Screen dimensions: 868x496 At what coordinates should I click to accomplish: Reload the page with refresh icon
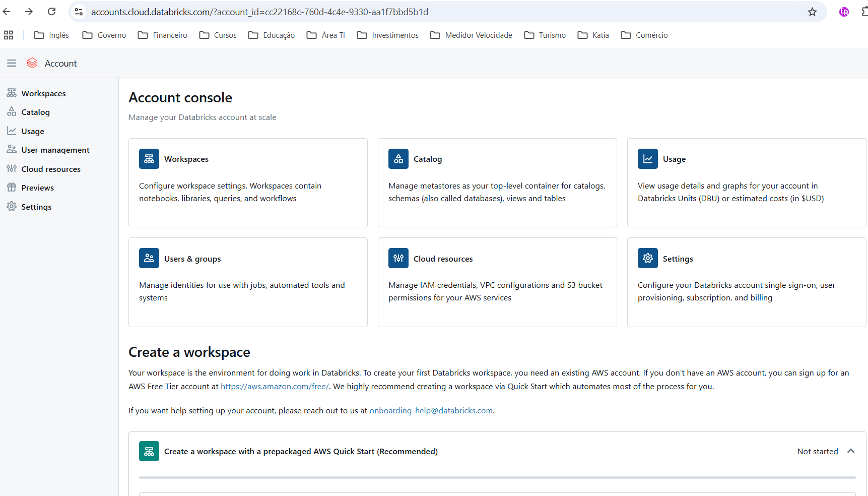coord(51,12)
